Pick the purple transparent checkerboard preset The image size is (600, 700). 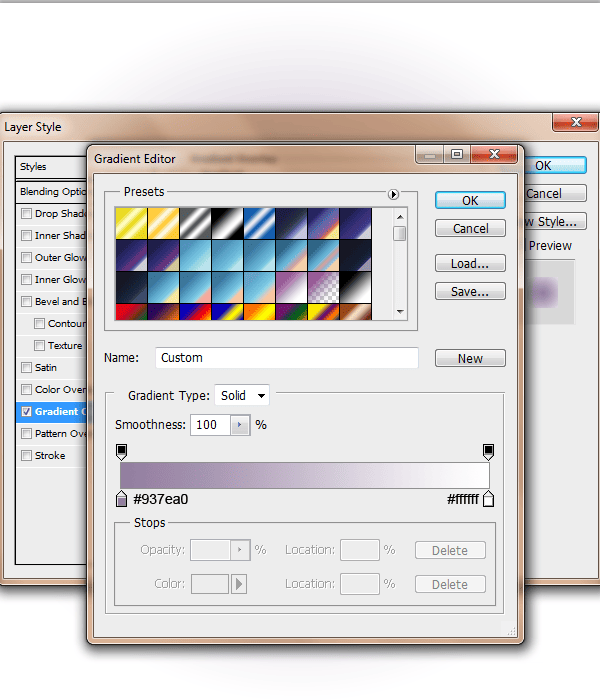click(324, 288)
